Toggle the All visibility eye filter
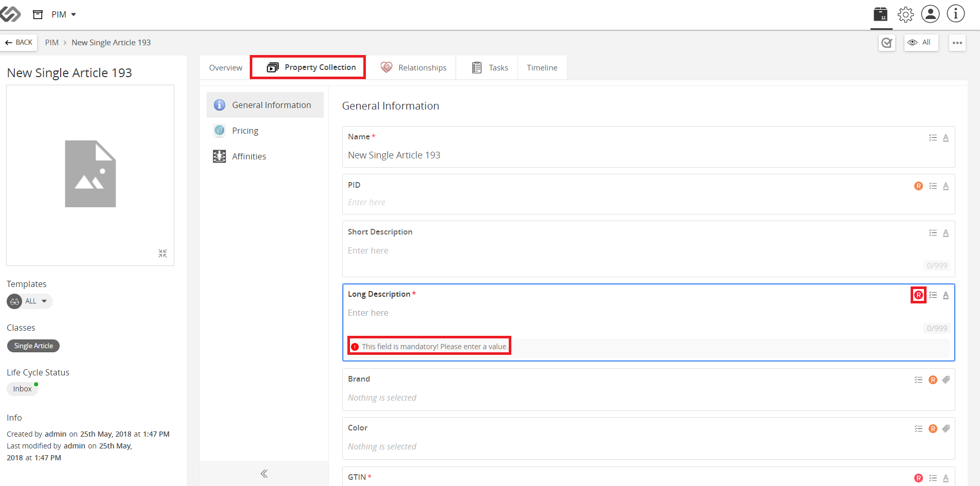 (x=921, y=43)
